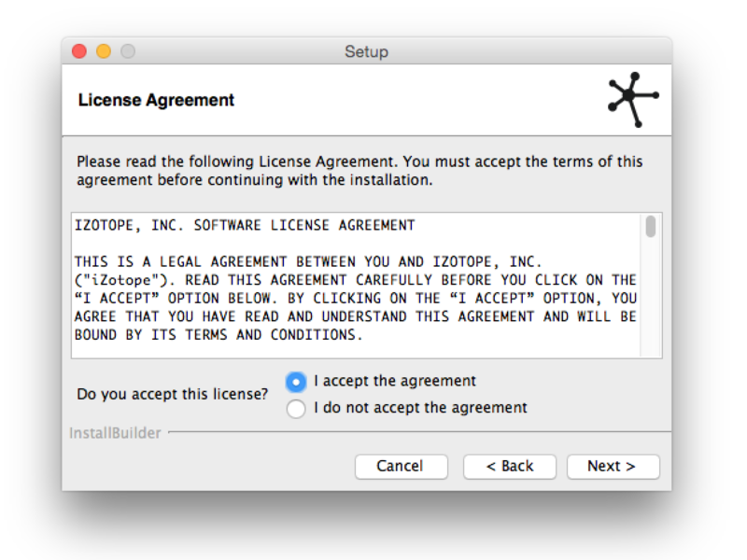Screen dimensions: 747x560
Task: Go back with the "< Back" button
Action: click(x=510, y=467)
